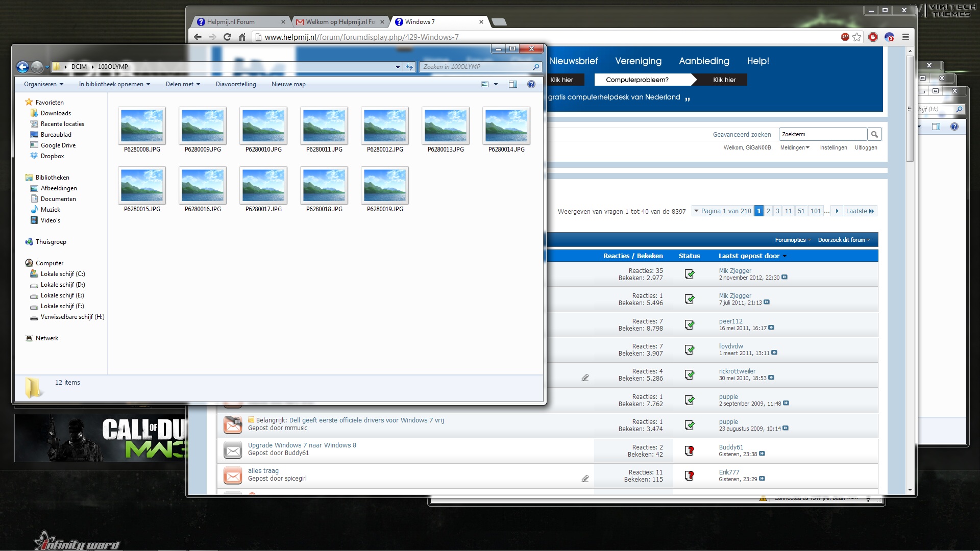
Task: Open In bibliotheek opnemen dropdown
Action: click(x=114, y=84)
